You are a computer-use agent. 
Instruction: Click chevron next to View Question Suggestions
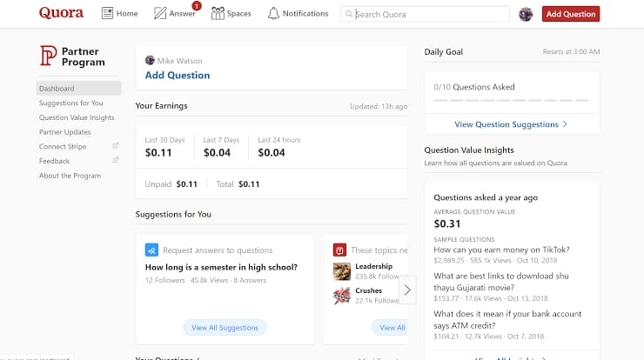click(565, 124)
